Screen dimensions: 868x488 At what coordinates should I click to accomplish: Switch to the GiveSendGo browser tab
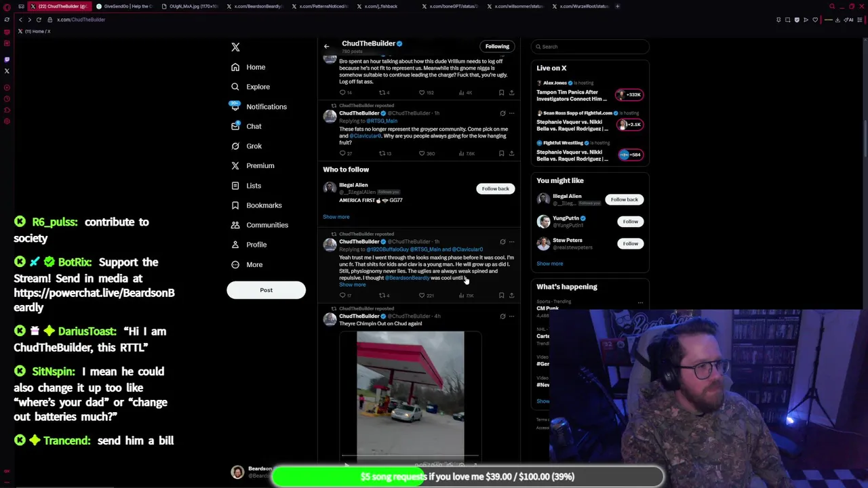[x=124, y=6]
